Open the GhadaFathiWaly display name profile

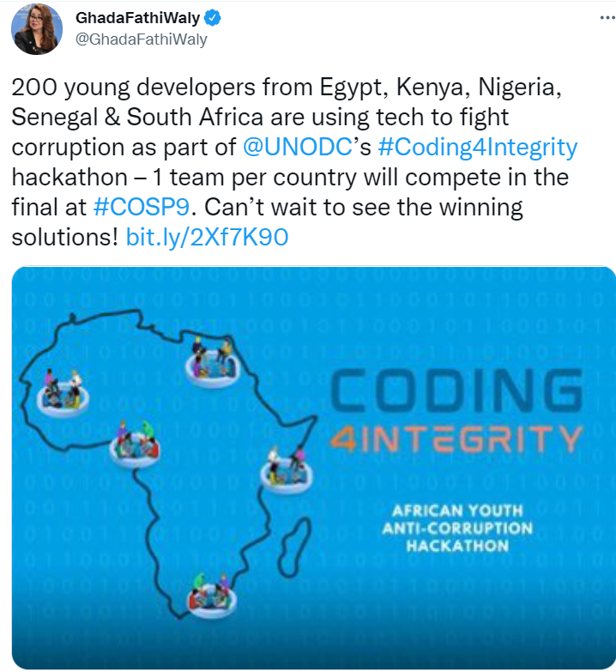[x=142, y=18]
